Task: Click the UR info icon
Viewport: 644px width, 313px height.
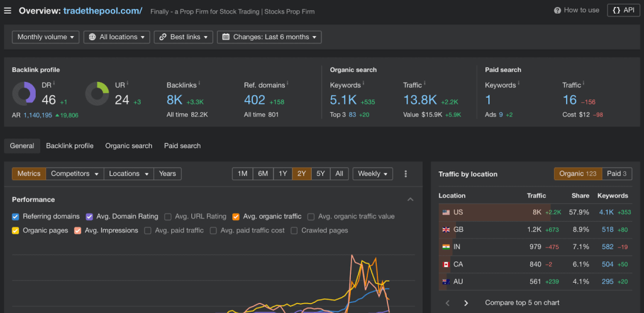Action: pos(128,83)
